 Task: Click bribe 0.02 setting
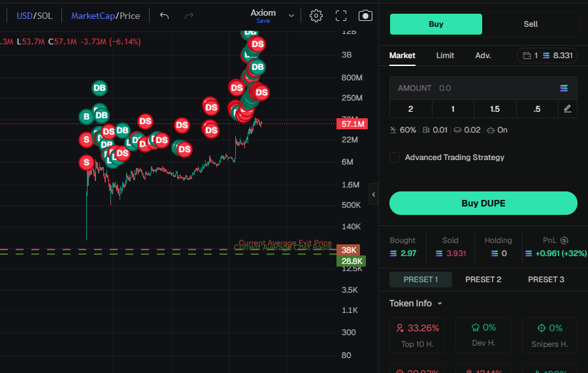[x=467, y=130]
